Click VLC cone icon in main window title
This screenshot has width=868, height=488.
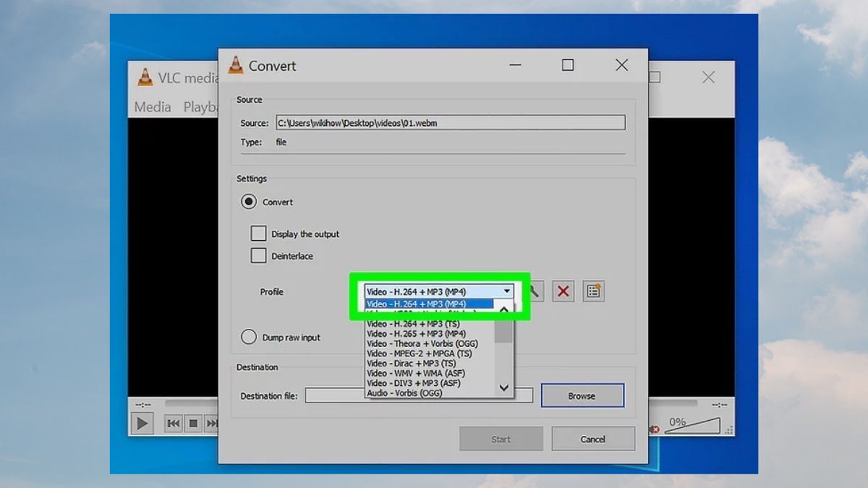point(145,77)
